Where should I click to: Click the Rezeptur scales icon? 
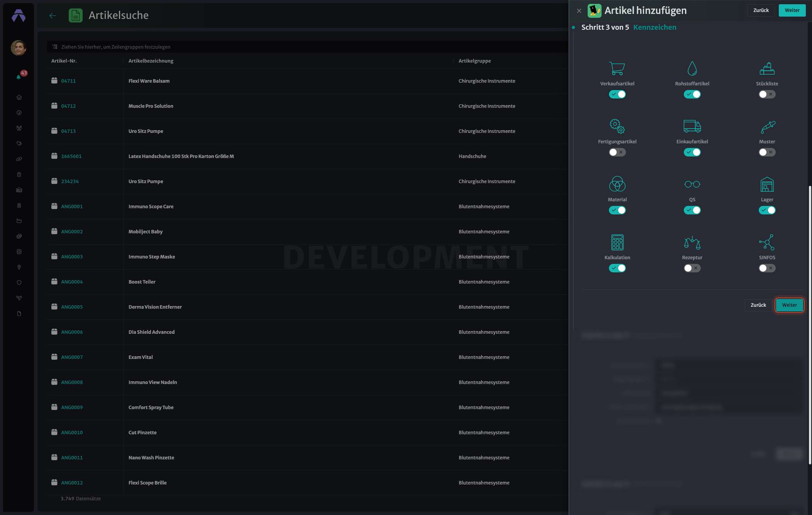pos(692,242)
